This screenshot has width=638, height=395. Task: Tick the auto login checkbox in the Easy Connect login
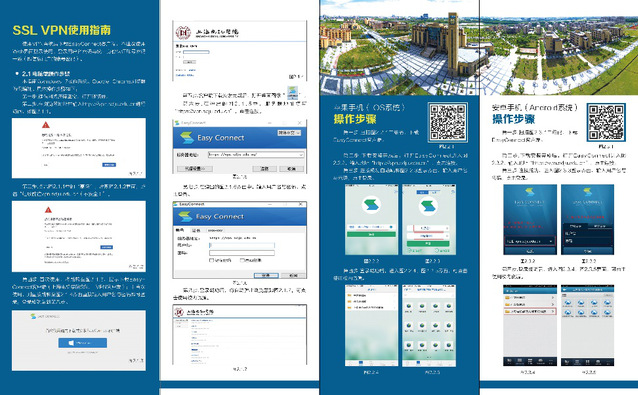click(242, 260)
